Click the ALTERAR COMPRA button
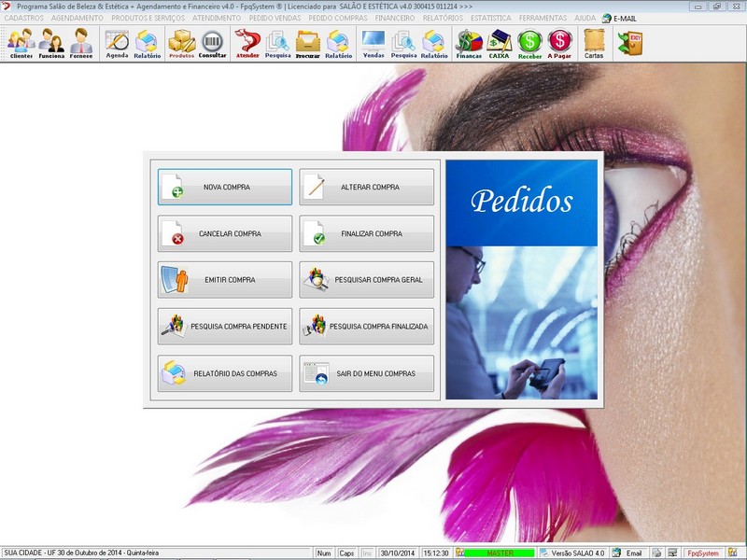747x560 pixels. (x=367, y=188)
